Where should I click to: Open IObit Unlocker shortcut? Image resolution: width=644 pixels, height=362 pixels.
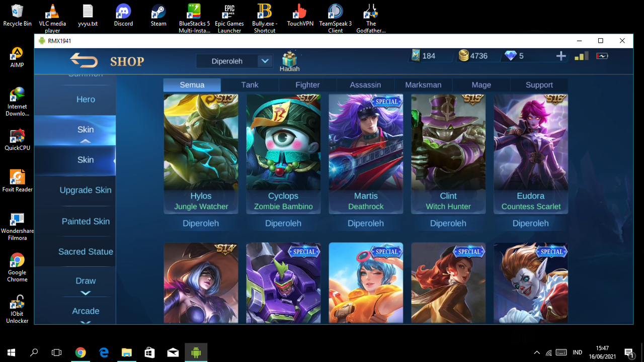point(17,309)
